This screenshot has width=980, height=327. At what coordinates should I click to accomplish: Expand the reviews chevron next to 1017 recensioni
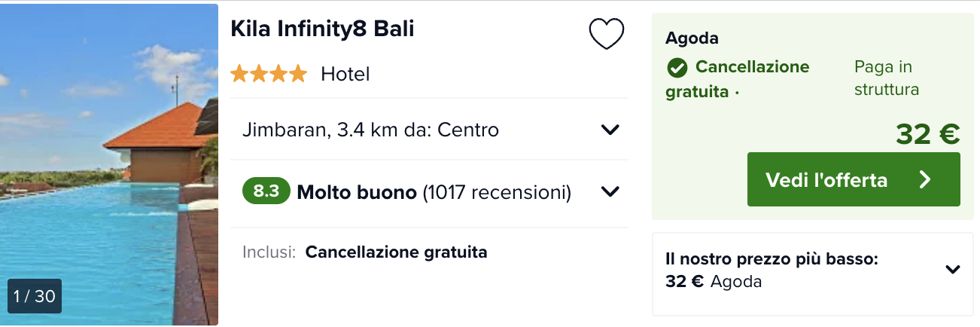click(x=610, y=192)
